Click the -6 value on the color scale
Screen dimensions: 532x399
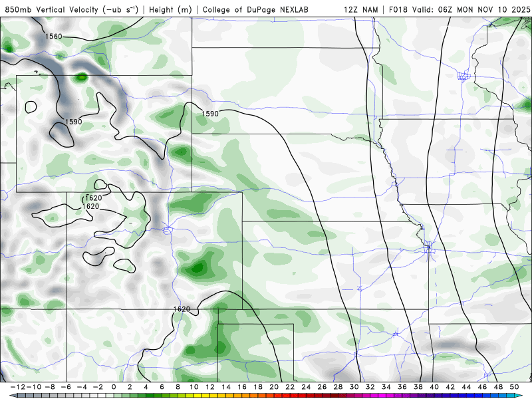[65, 387]
